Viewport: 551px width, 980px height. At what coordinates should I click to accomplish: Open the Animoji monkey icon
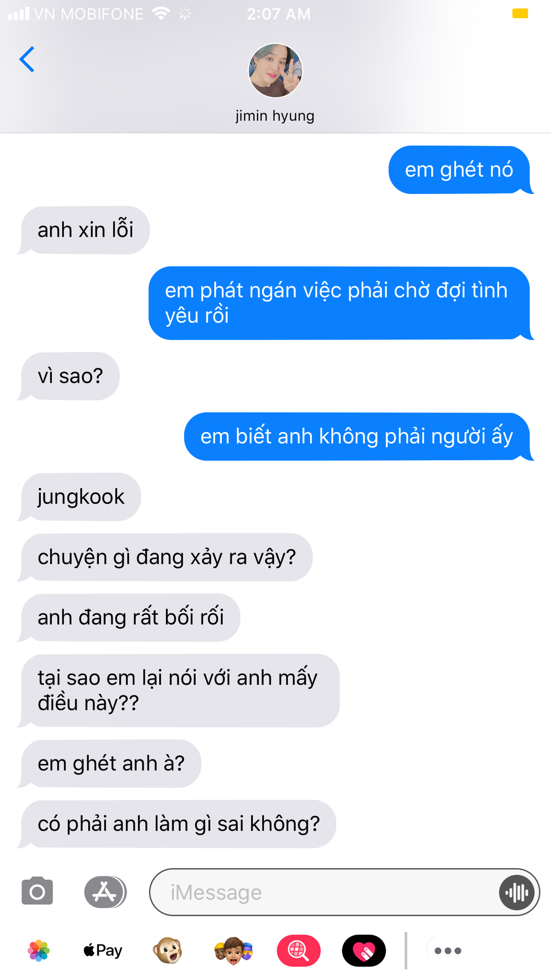(168, 950)
